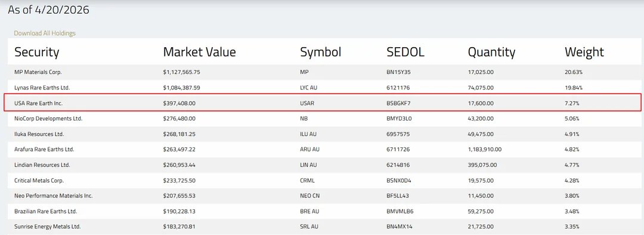This screenshot has height=235, width=644.
Task: Click market value $1,084,387.59
Action: click(x=181, y=88)
